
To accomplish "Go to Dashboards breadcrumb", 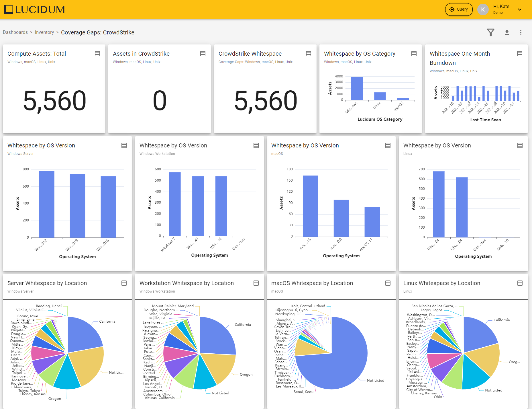I will click(x=15, y=32).
